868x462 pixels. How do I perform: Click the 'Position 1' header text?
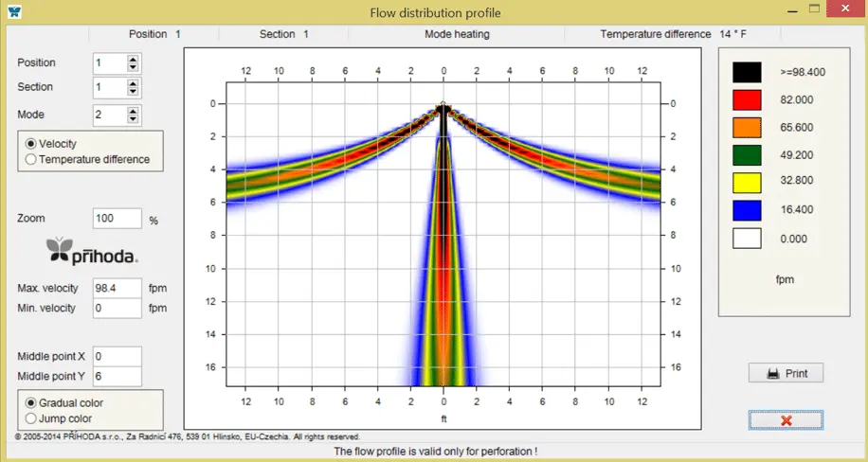tap(155, 34)
